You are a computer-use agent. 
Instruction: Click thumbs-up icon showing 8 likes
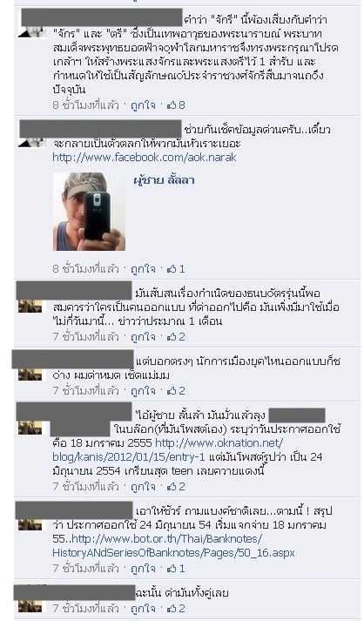172,105
